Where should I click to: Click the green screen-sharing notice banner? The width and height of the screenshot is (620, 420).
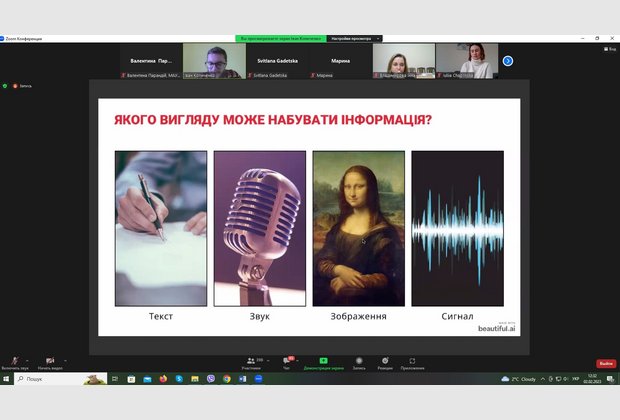tap(281, 38)
